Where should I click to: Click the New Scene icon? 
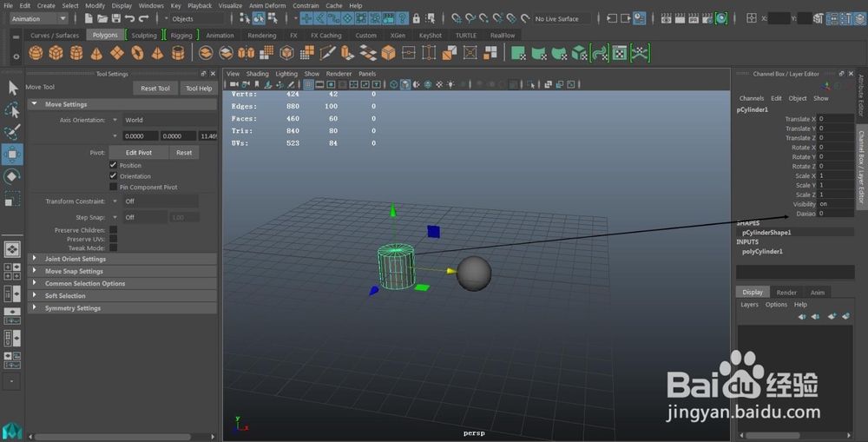tap(89, 18)
